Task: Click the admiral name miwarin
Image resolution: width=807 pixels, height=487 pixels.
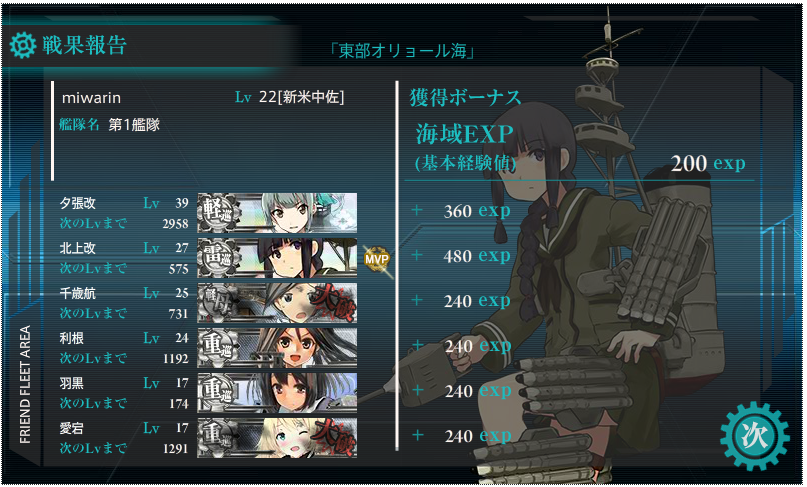Action: [91, 98]
